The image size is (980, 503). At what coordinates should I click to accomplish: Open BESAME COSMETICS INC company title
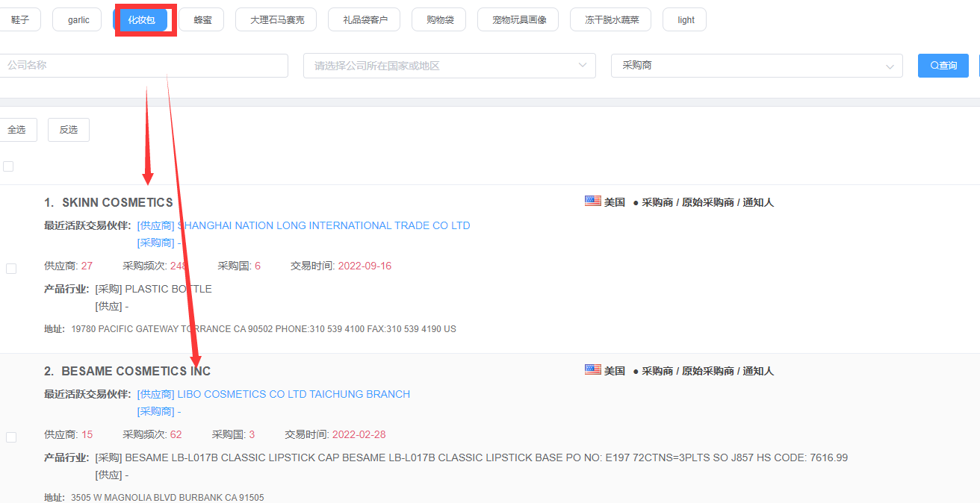[x=136, y=372]
